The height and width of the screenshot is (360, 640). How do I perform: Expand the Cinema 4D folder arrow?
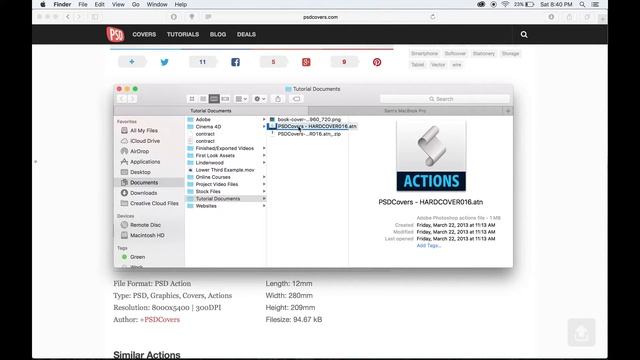point(264,127)
